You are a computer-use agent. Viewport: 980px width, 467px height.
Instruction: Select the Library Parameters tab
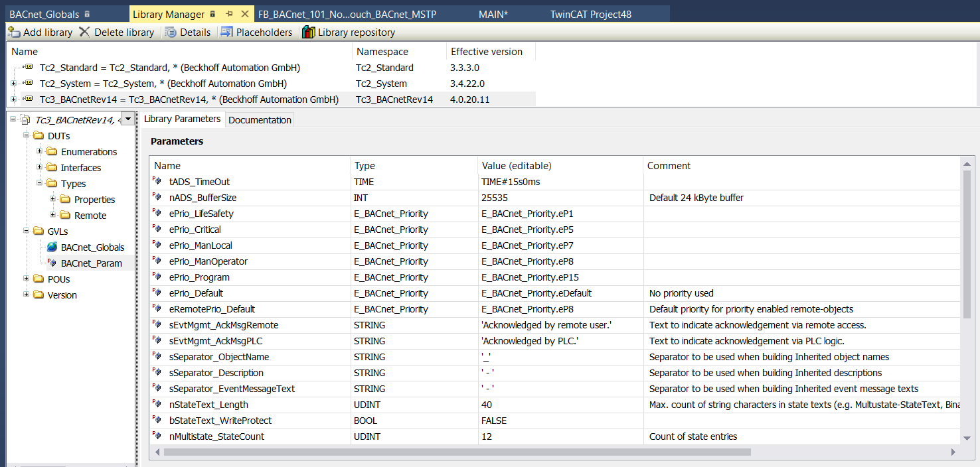click(x=182, y=119)
